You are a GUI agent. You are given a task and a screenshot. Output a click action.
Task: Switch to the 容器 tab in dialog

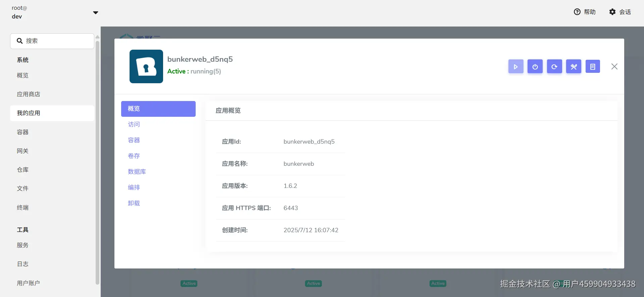coord(158,140)
